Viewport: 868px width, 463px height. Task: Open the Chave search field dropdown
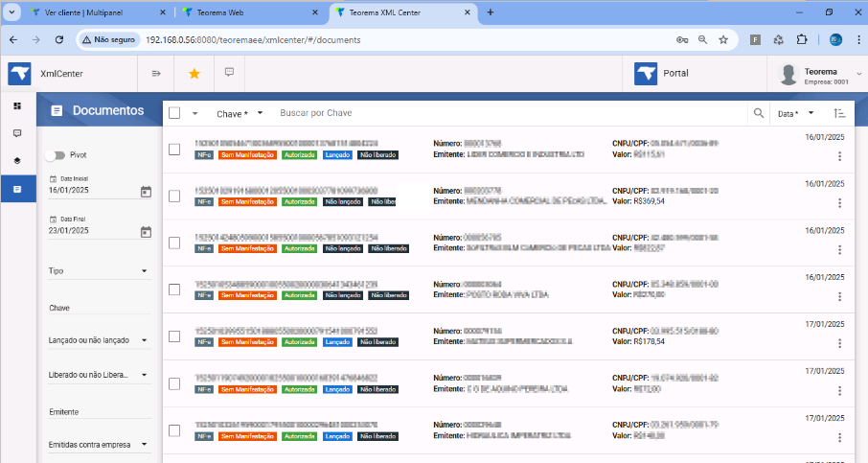pyautogui.click(x=240, y=113)
